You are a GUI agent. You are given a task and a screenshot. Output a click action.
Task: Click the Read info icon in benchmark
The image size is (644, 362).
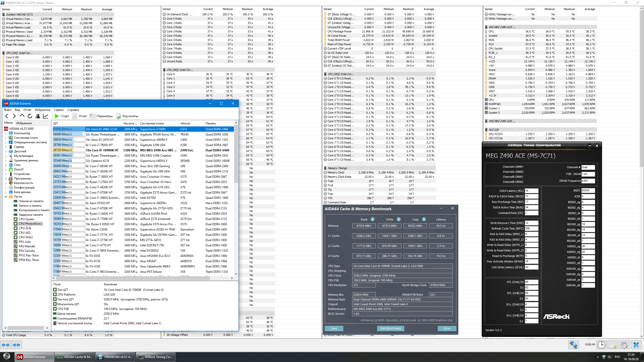coord(373,219)
